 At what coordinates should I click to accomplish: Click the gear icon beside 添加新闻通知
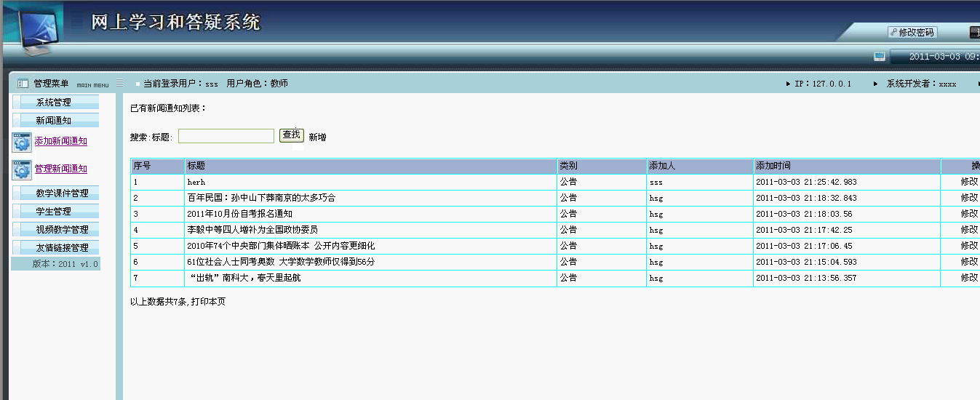pos(22,142)
